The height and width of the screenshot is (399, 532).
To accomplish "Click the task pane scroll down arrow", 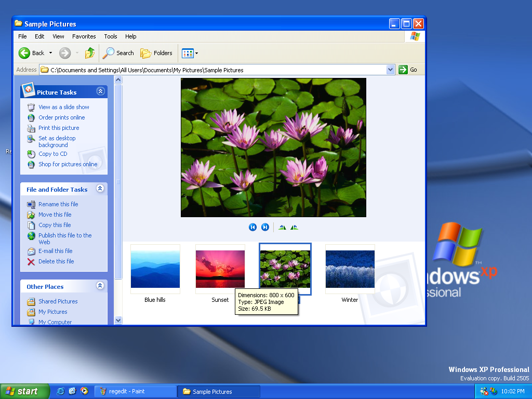I will (x=118, y=320).
